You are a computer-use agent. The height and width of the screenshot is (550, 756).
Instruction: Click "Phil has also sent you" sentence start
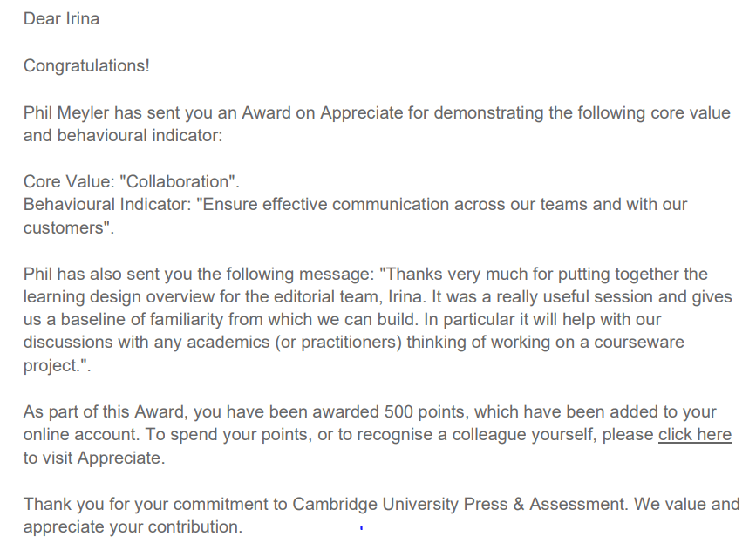click(x=105, y=275)
